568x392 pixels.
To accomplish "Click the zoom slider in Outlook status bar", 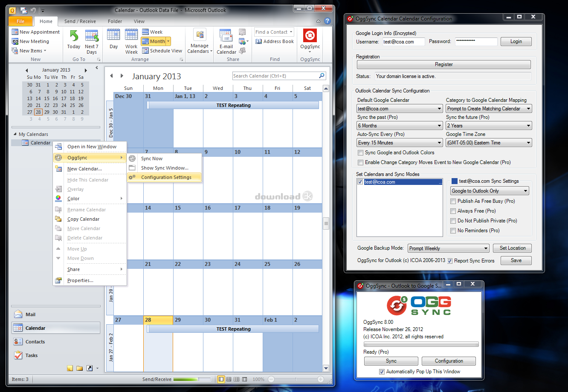I will point(296,379).
